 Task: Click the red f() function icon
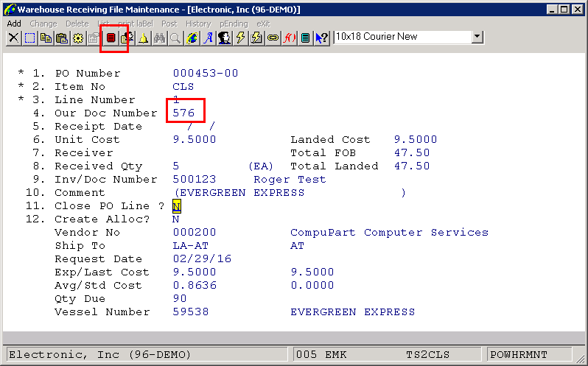(289, 38)
